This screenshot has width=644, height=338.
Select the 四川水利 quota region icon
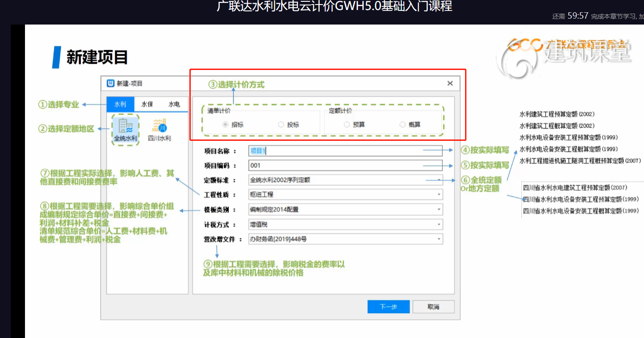click(159, 130)
